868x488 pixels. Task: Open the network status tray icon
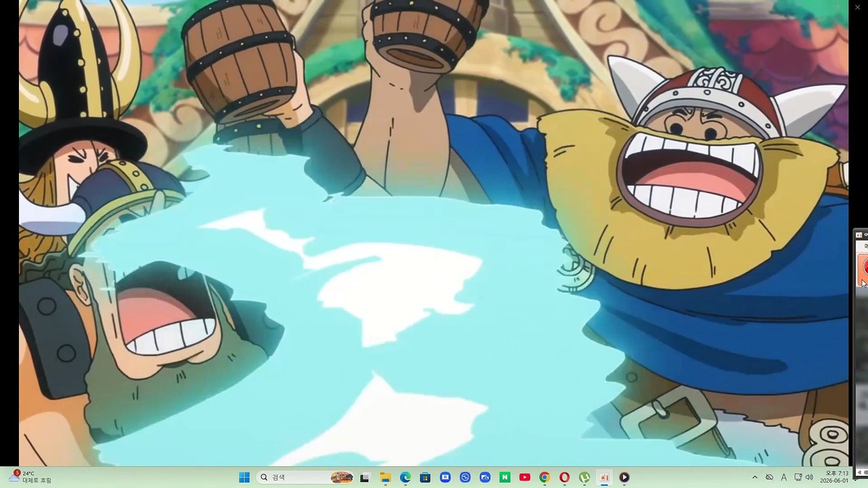click(x=798, y=478)
